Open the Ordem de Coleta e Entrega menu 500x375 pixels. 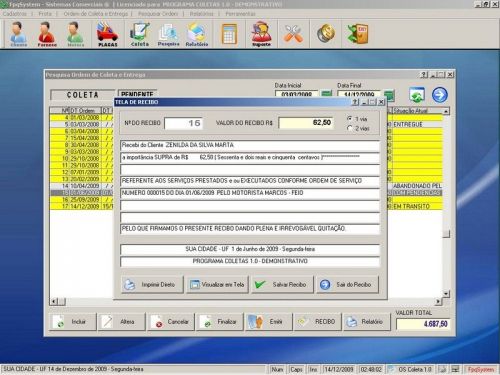(x=96, y=14)
